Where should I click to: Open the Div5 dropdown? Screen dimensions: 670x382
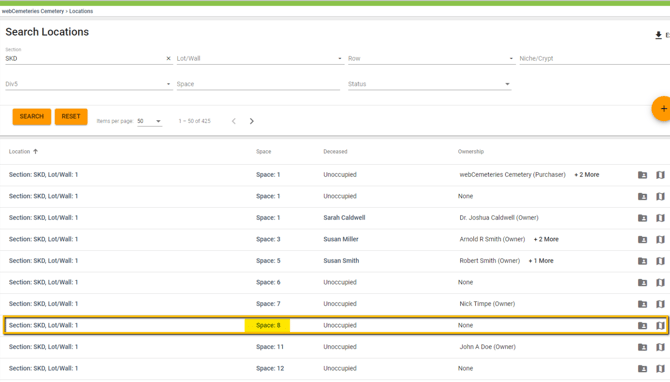[88, 84]
